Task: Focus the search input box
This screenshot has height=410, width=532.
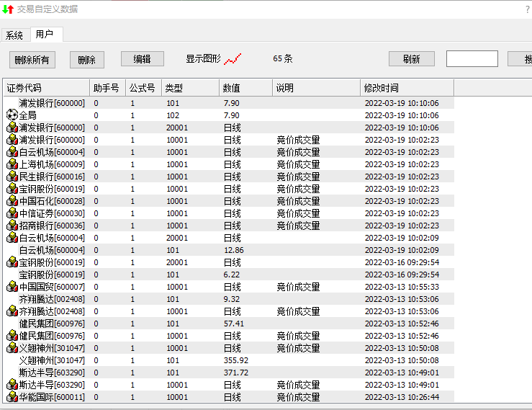Action: point(472,59)
